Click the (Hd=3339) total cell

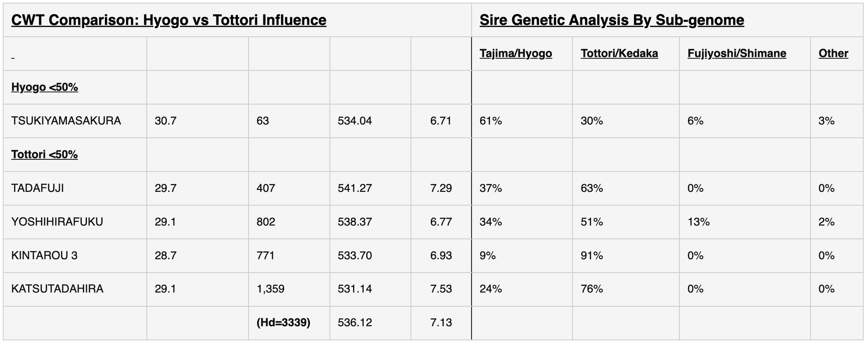(283, 323)
